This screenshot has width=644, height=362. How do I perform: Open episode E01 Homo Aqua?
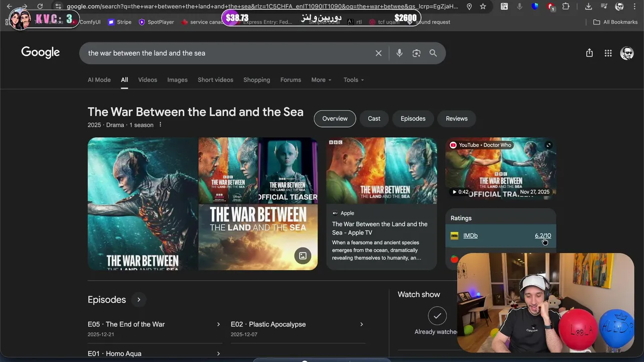154,353
